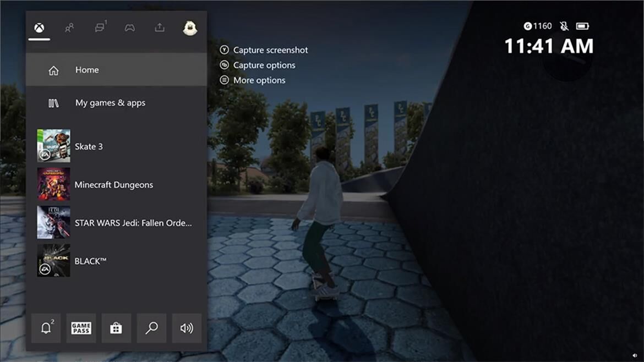
Task: Click Capture options hint
Action: coord(258,65)
